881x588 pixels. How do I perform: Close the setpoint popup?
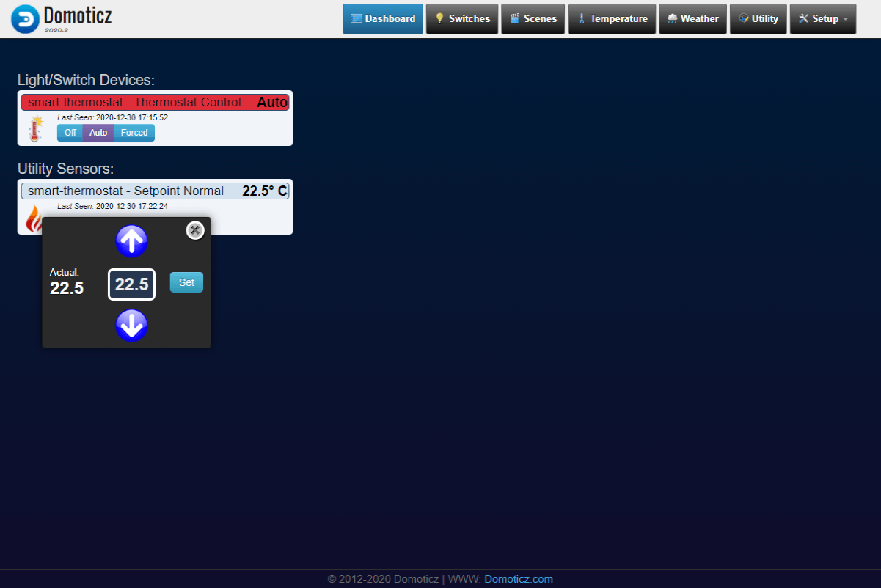pos(194,230)
